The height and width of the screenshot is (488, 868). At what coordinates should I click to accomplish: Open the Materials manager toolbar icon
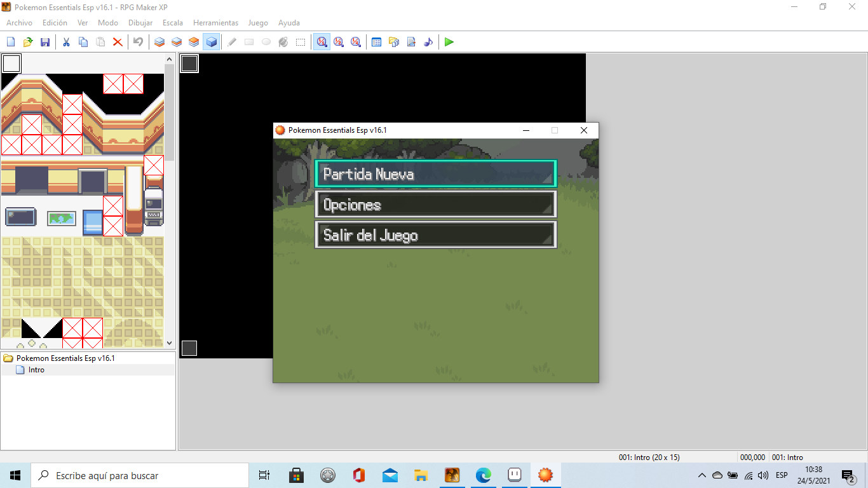tap(394, 42)
